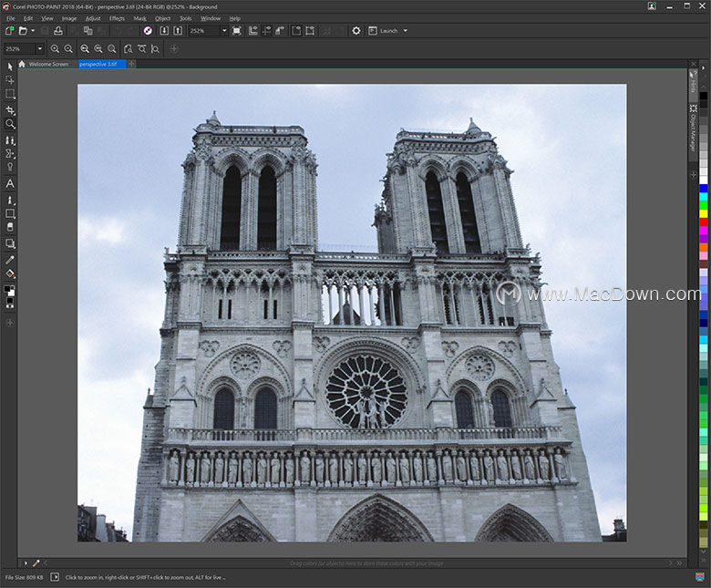Click the Export icon

(x=178, y=31)
